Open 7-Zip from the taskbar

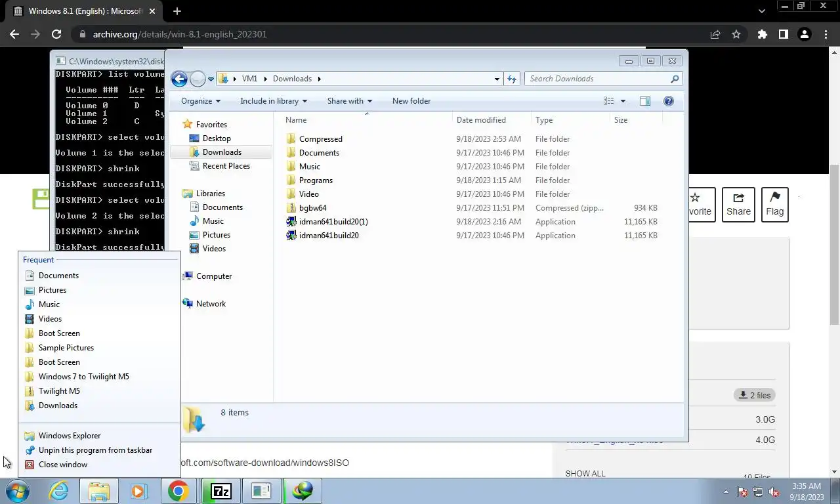click(x=221, y=491)
